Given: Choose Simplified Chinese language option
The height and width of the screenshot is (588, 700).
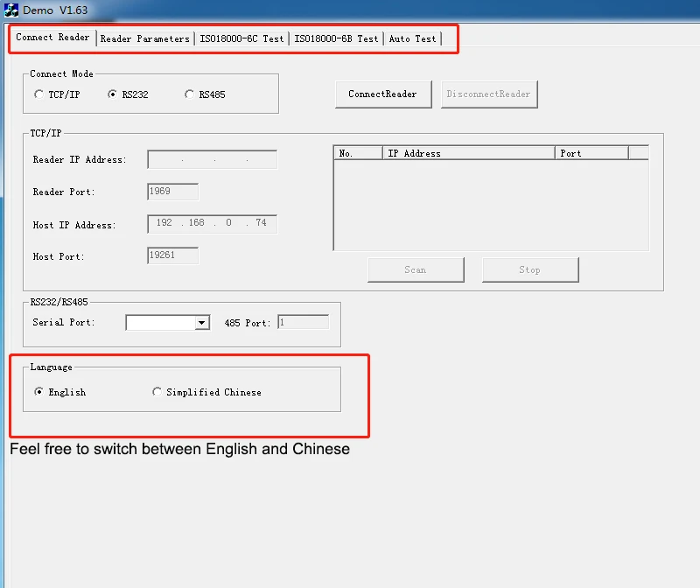Looking at the screenshot, I should (206, 392).
